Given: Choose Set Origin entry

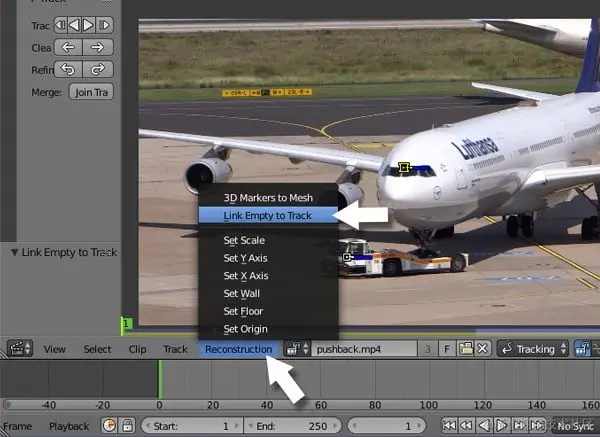Looking at the screenshot, I should coord(268,329).
